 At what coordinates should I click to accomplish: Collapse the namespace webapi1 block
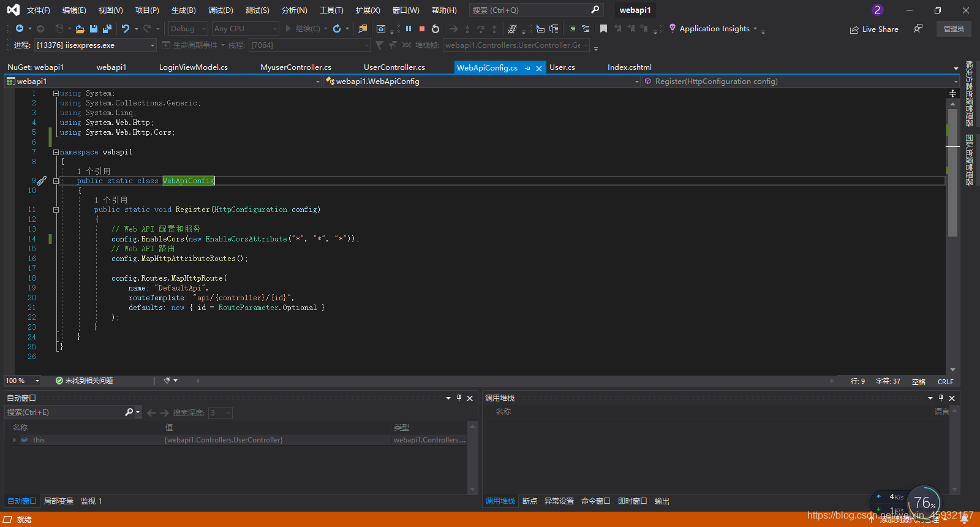click(56, 152)
